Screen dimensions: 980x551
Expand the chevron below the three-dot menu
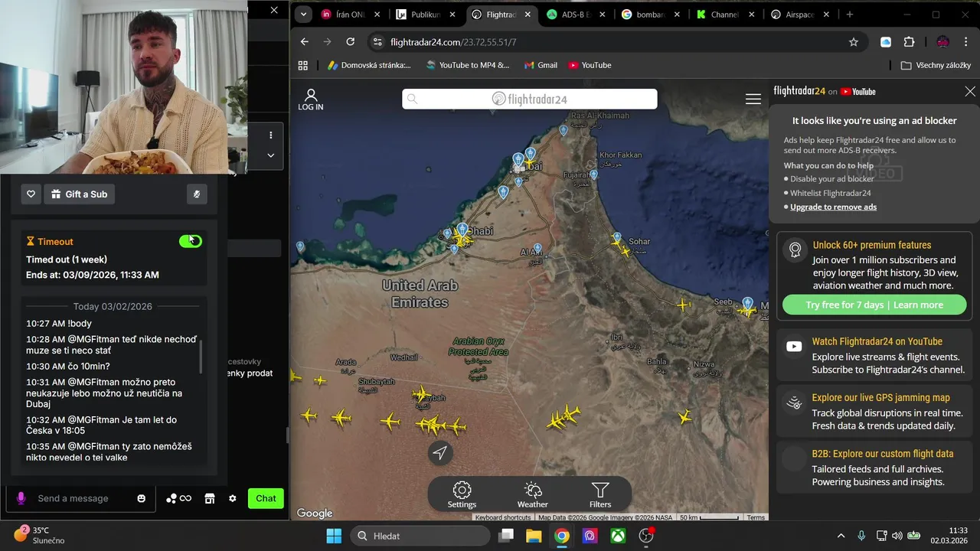coord(270,155)
